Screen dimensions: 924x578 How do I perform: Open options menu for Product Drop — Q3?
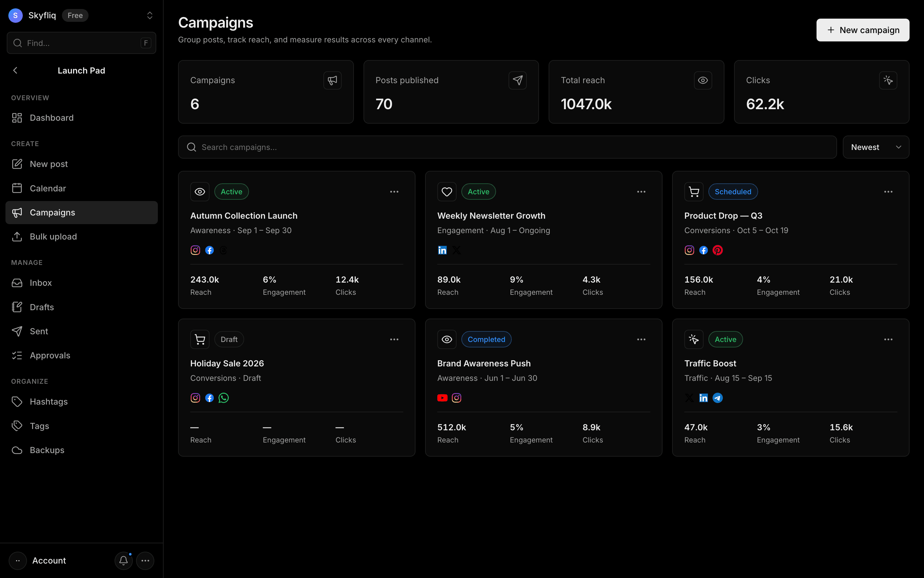(x=888, y=191)
